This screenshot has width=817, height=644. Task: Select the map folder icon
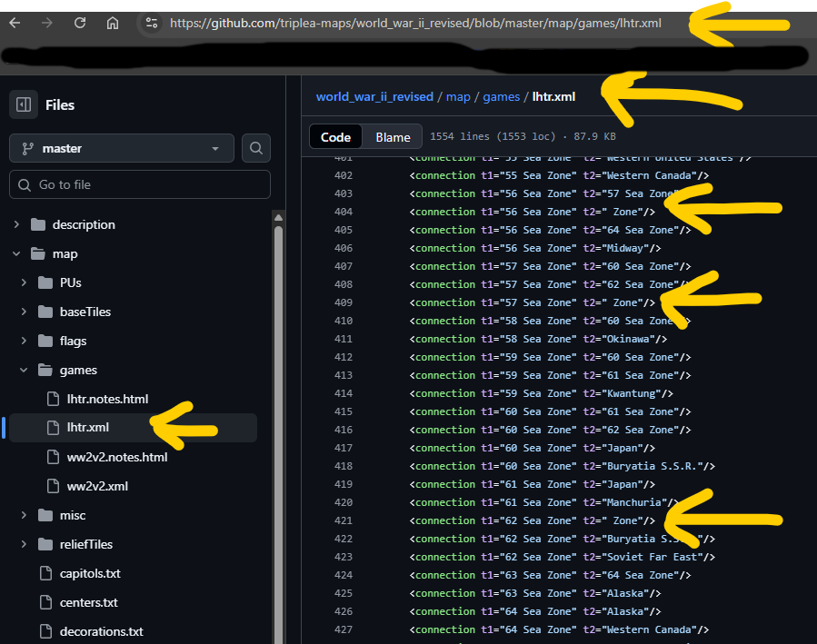click(38, 253)
